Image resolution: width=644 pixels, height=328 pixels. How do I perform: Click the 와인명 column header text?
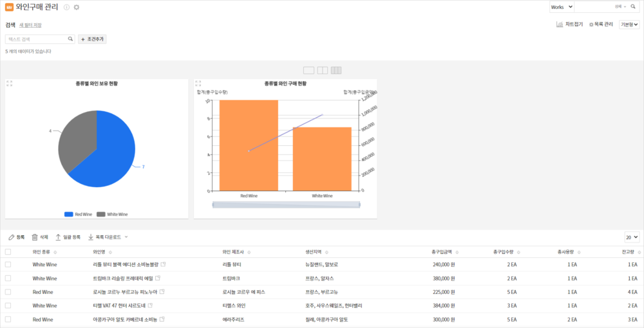100,252
